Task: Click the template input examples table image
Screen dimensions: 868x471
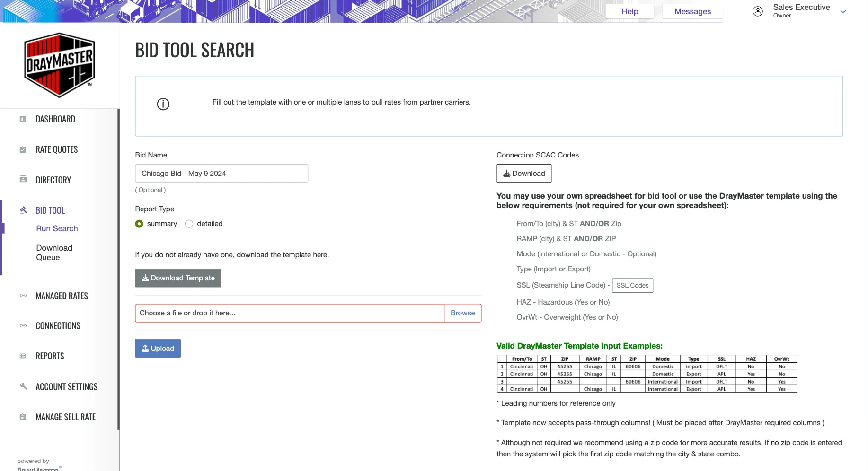Action: 647,374
